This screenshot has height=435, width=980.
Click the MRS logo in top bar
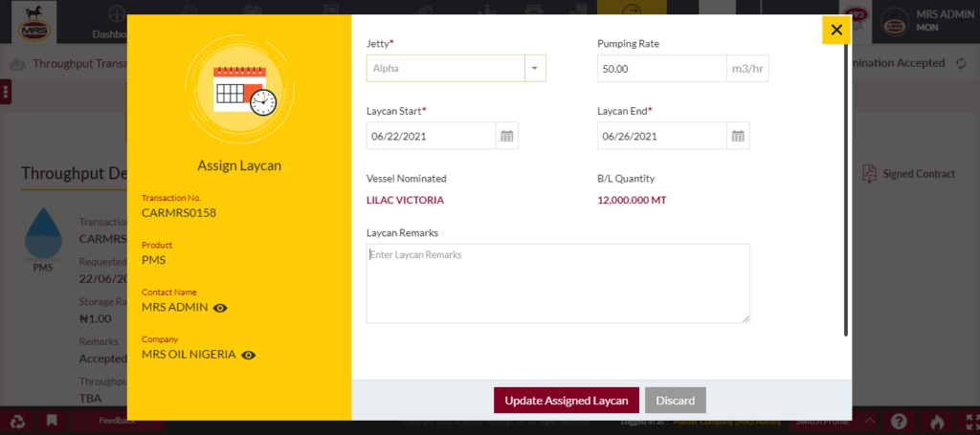34,22
